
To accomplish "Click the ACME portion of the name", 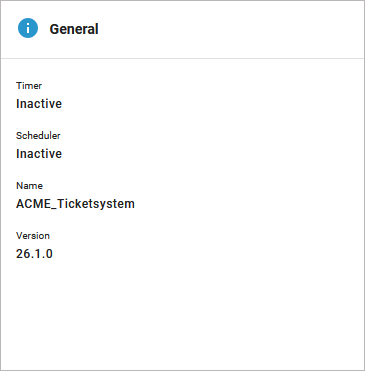I will click(x=33, y=204).
